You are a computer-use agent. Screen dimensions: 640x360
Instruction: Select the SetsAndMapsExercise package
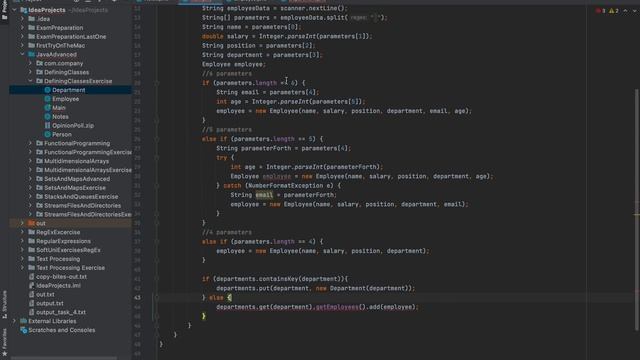pos(75,188)
